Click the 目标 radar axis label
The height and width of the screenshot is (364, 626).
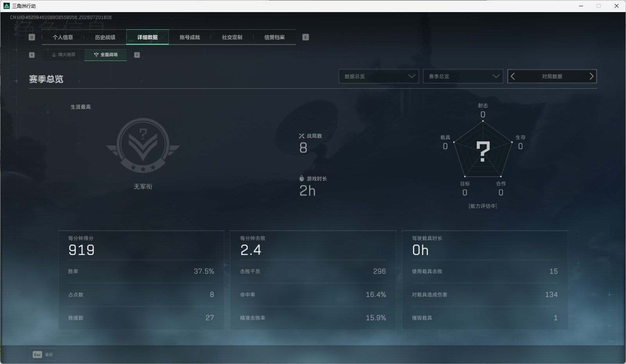pyautogui.click(x=465, y=184)
